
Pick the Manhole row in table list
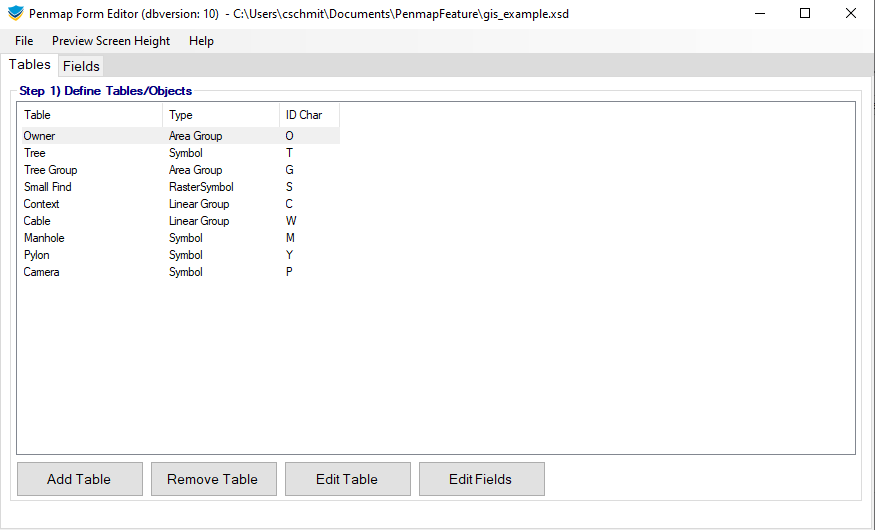coord(44,238)
